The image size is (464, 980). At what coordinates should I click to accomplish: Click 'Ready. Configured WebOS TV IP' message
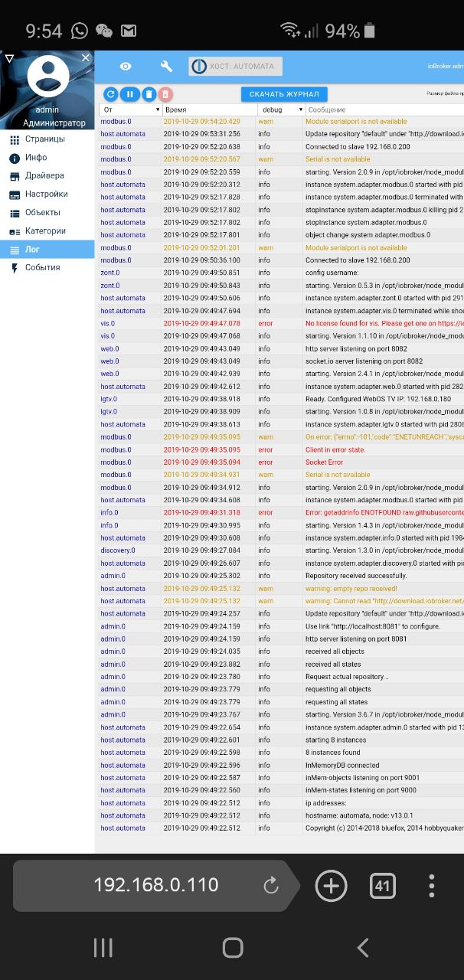coord(378,400)
